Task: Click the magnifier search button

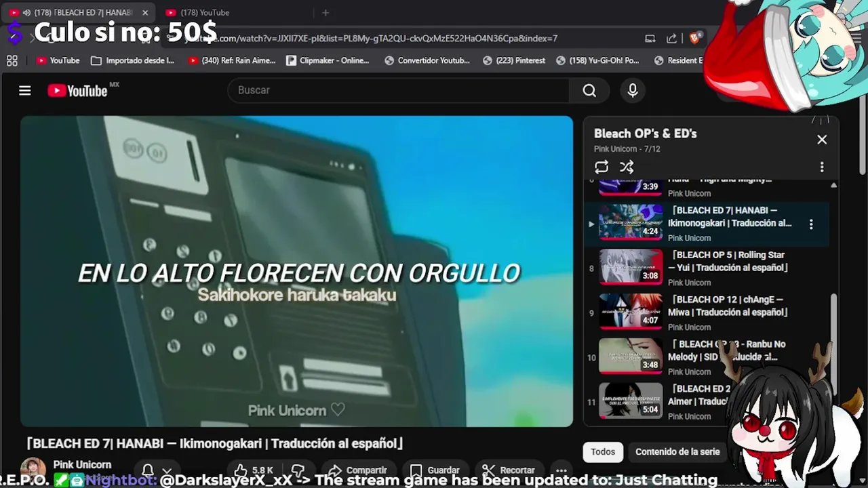Action: point(589,90)
